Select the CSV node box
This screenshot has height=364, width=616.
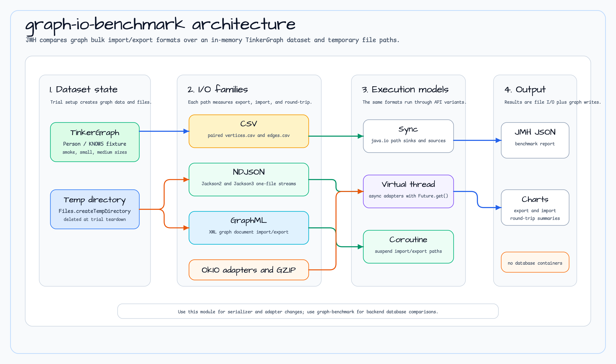click(249, 131)
